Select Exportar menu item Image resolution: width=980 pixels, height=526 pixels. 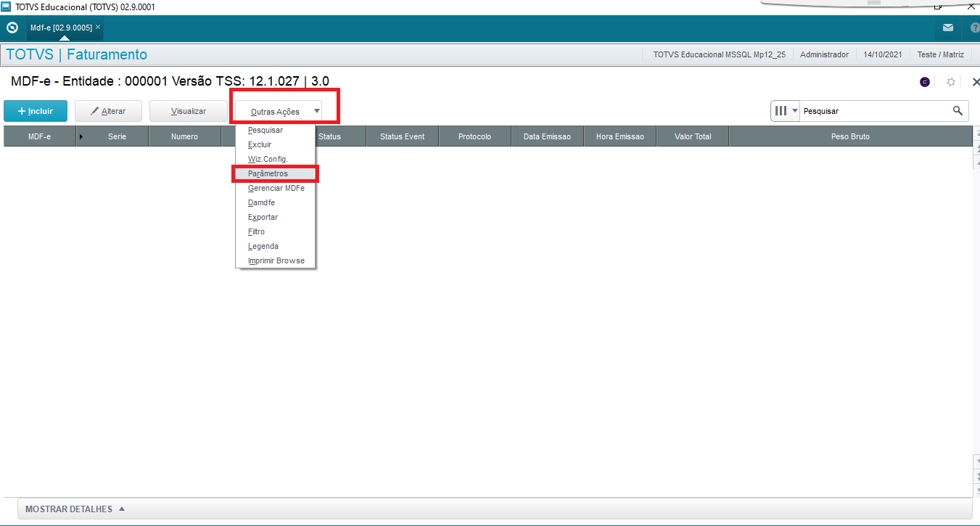click(x=275, y=218)
